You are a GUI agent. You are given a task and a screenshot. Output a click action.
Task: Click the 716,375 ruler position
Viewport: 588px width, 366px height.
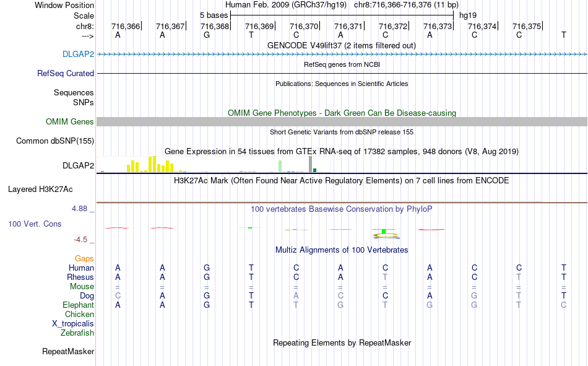point(527,26)
